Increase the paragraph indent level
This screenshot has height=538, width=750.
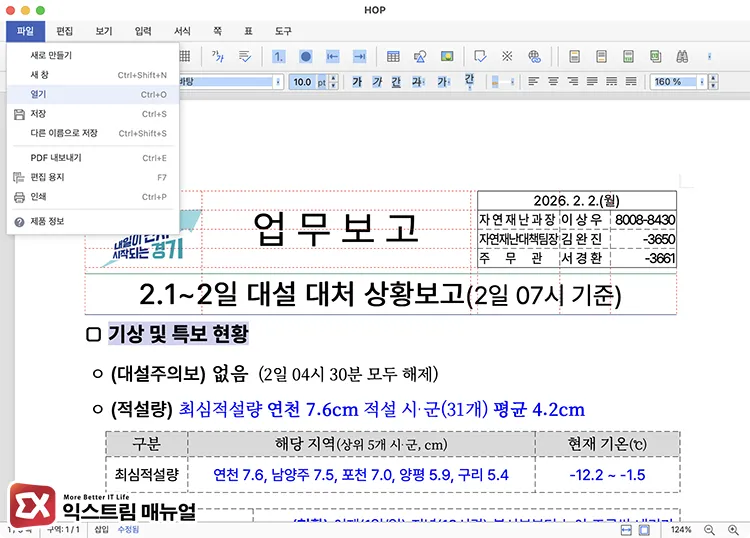coord(360,56)
